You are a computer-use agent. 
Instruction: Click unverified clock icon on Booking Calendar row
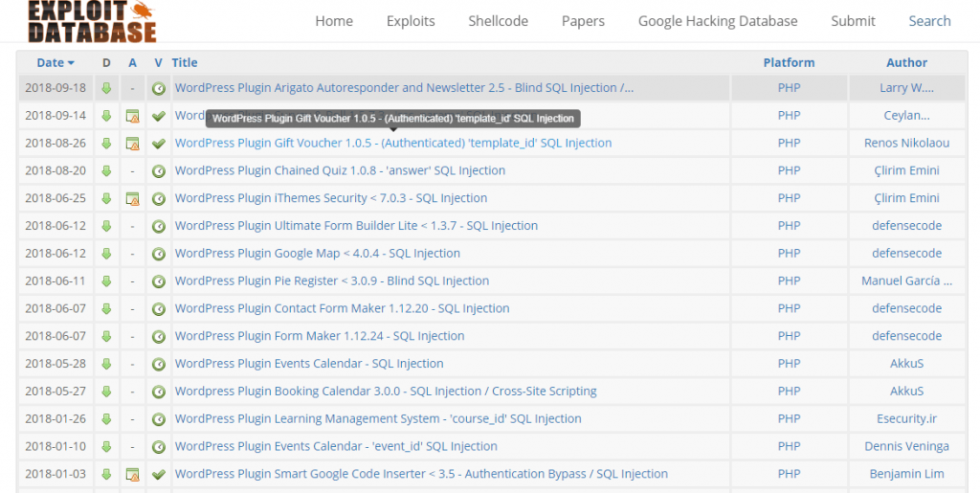(159, 392)
